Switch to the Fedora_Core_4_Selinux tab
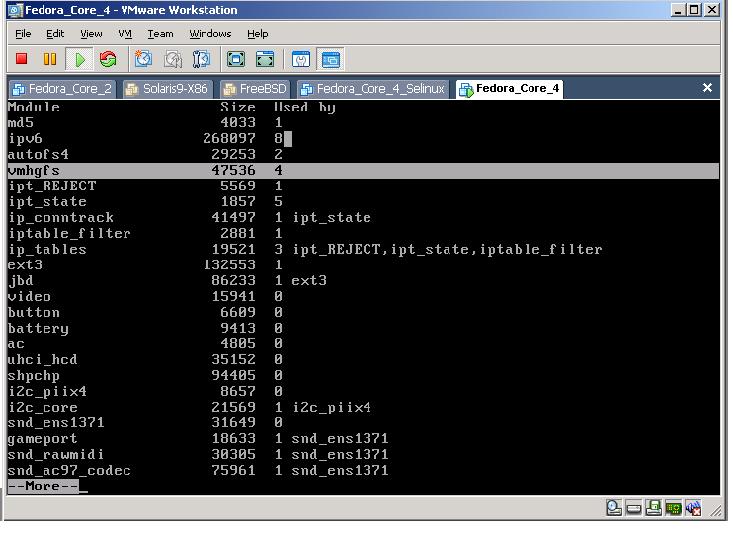This screenshot has height=535, width=733. coord(373,89)
